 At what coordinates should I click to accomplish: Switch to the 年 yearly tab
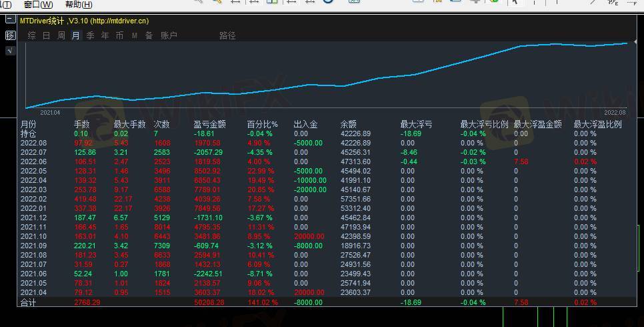pyautogui.click(x=105, y=35)
